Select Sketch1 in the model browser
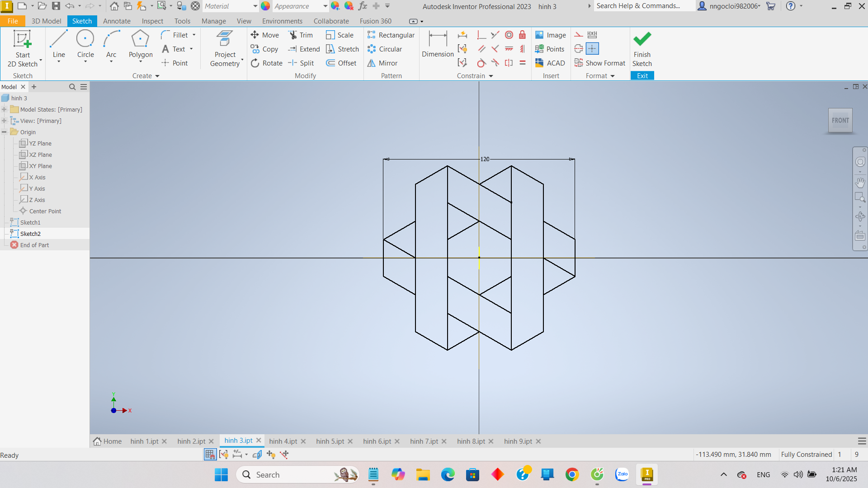The image size is (868, 488). click(30, 222)
